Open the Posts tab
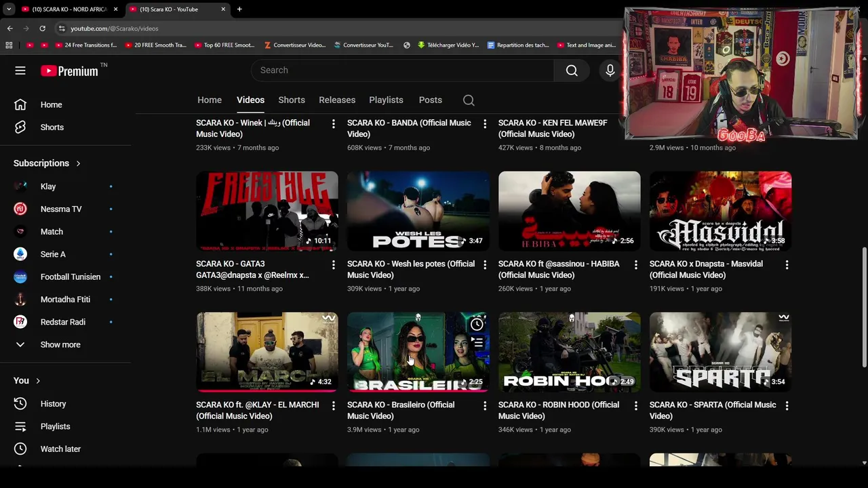 pyautogui.click(x=431, y=100)
